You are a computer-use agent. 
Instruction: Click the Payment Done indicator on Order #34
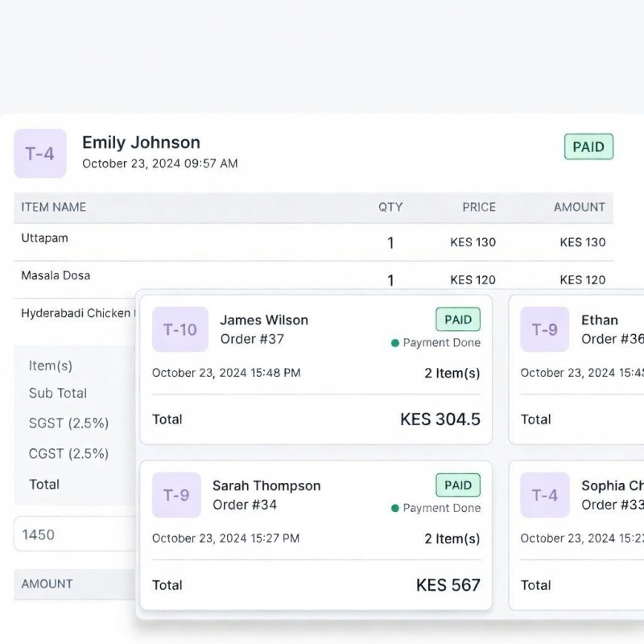click(394, 508)
